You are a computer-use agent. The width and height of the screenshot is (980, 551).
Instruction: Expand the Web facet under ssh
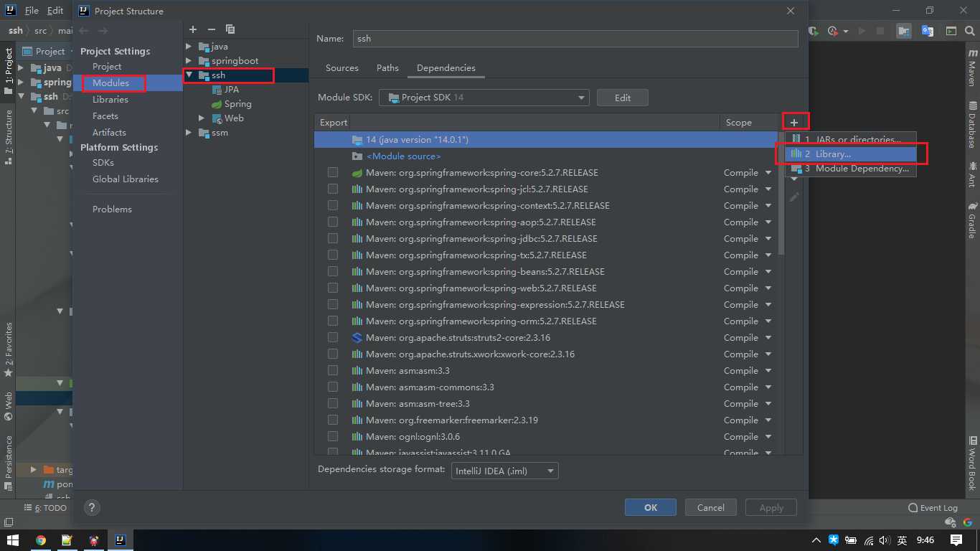(x=202, y=118)
